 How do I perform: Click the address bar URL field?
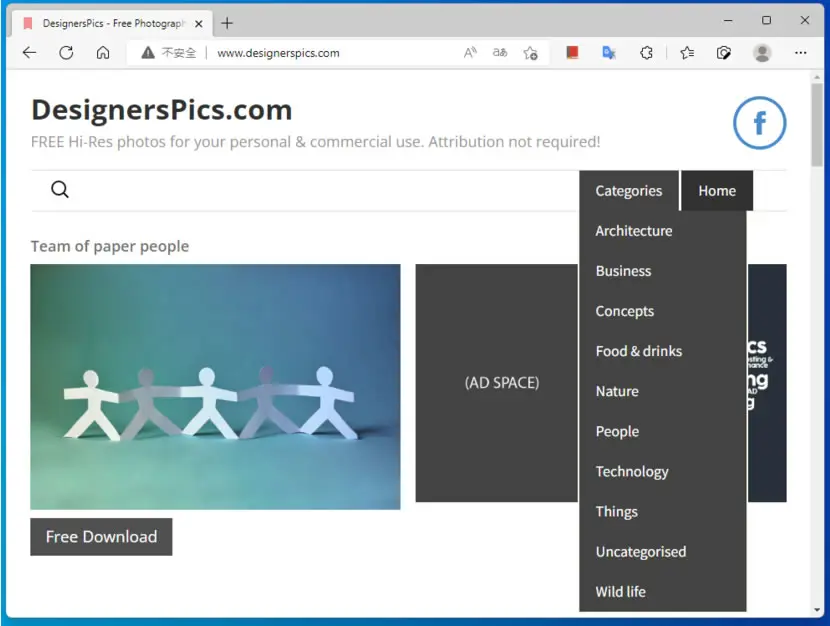point(333,53)
